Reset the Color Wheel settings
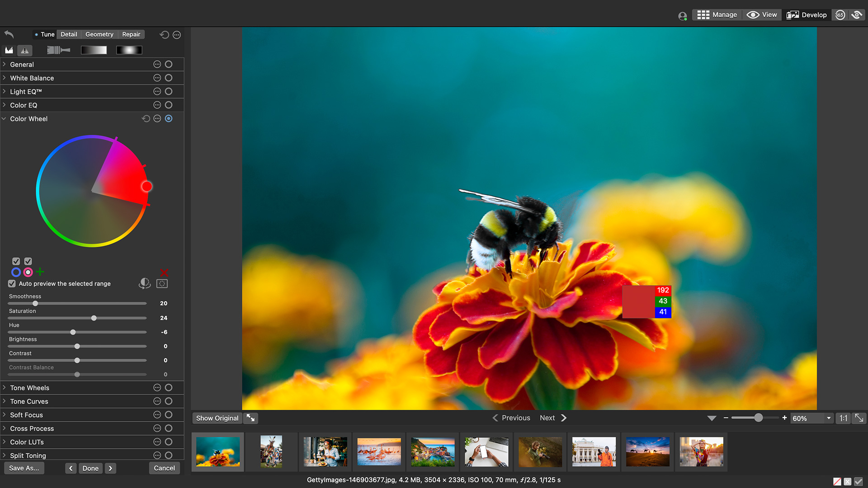This screenshot has height=488, width=868. point(146,118)
